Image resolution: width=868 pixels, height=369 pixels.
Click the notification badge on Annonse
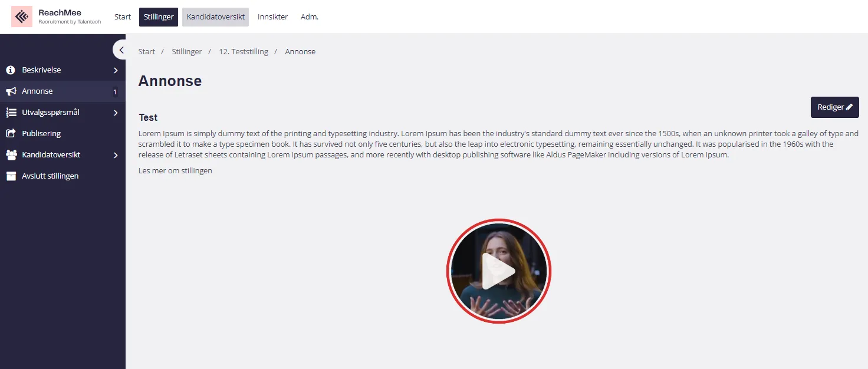pyautogui.click(x=115, y=92)
